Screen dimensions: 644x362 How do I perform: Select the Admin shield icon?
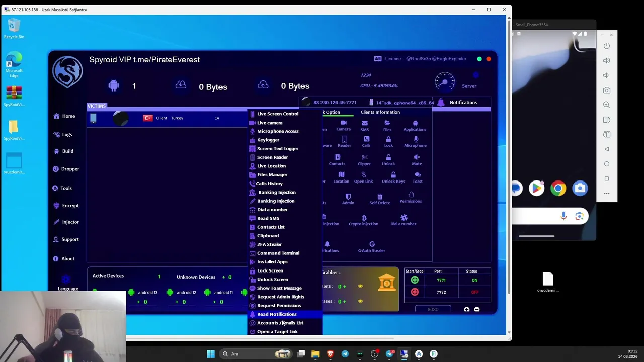coord(348,199)
